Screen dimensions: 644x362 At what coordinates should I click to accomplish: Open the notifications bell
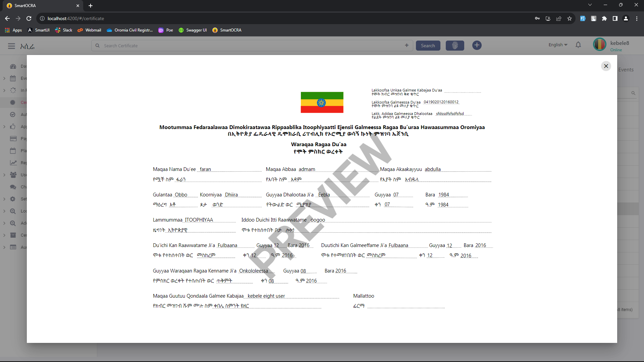click(578, 45)
